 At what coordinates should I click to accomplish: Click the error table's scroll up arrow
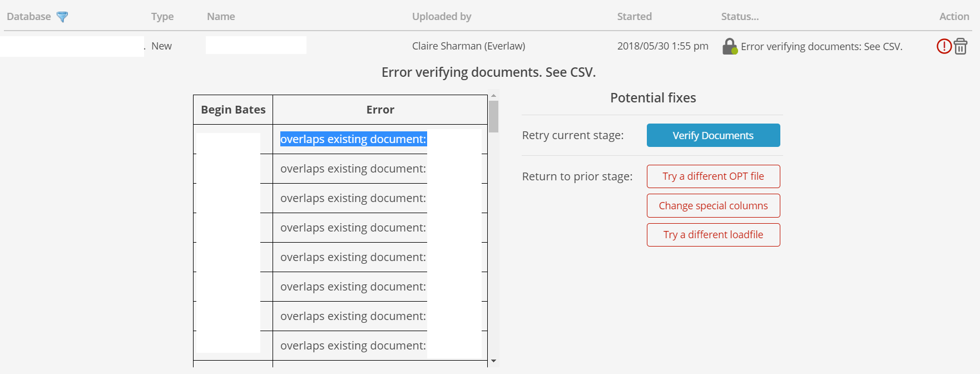click(x=493, y=96)
